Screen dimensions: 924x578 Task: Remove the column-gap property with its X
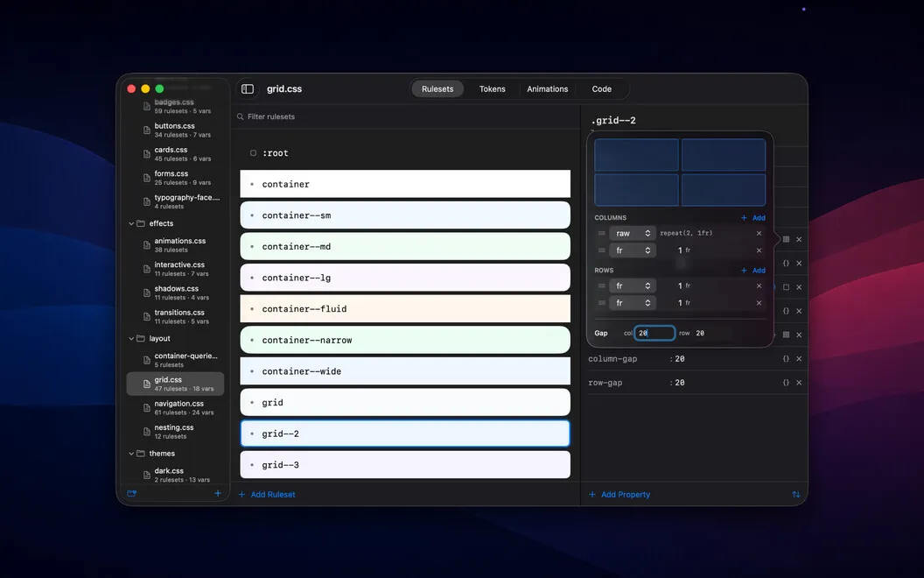pyautogui.click(x=799, y=358)
